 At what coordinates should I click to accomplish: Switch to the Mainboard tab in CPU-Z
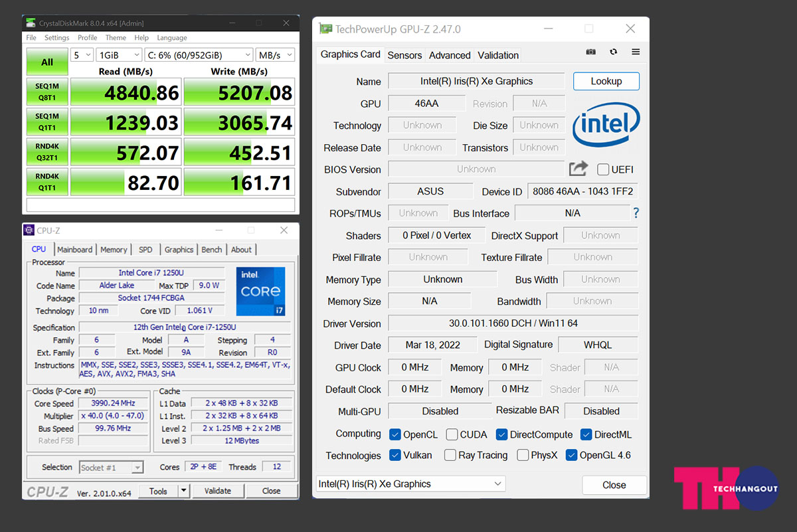[x=75, y=250]
